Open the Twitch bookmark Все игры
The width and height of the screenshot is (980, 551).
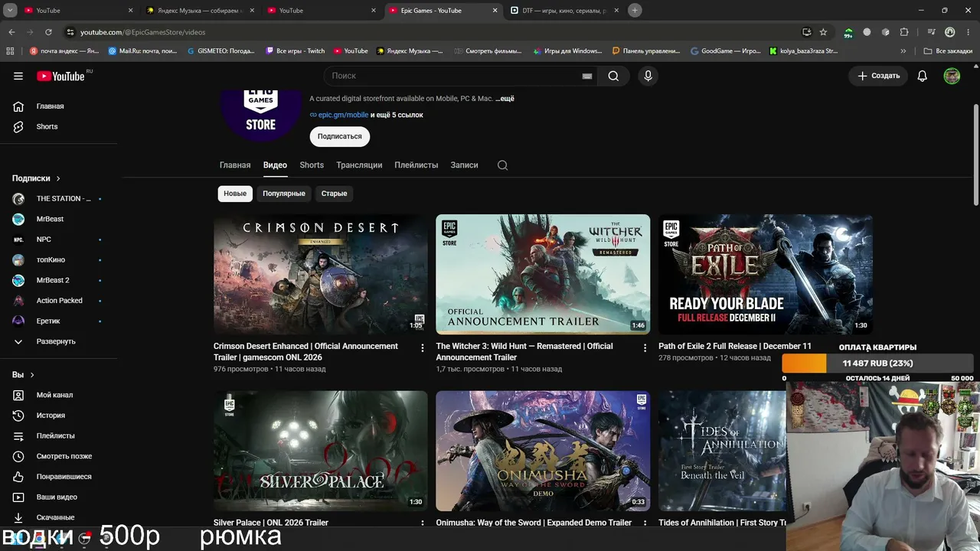click(295, 51)
